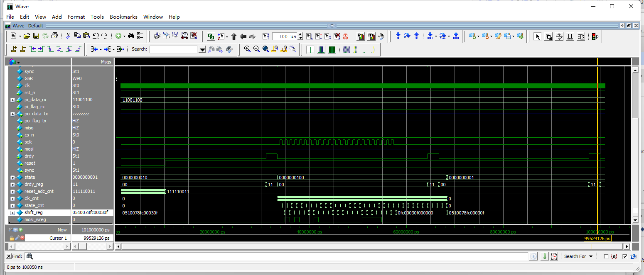Open the File menu
Viewport: 644px width, 275px height.
(10, 17)
